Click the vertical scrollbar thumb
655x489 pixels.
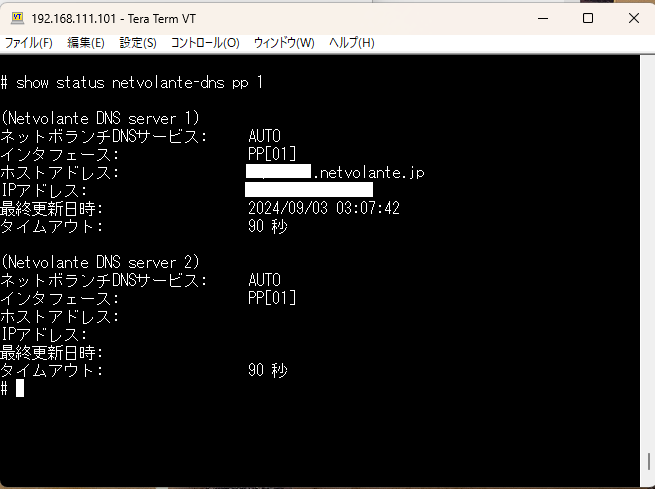(x=649, y=462)
